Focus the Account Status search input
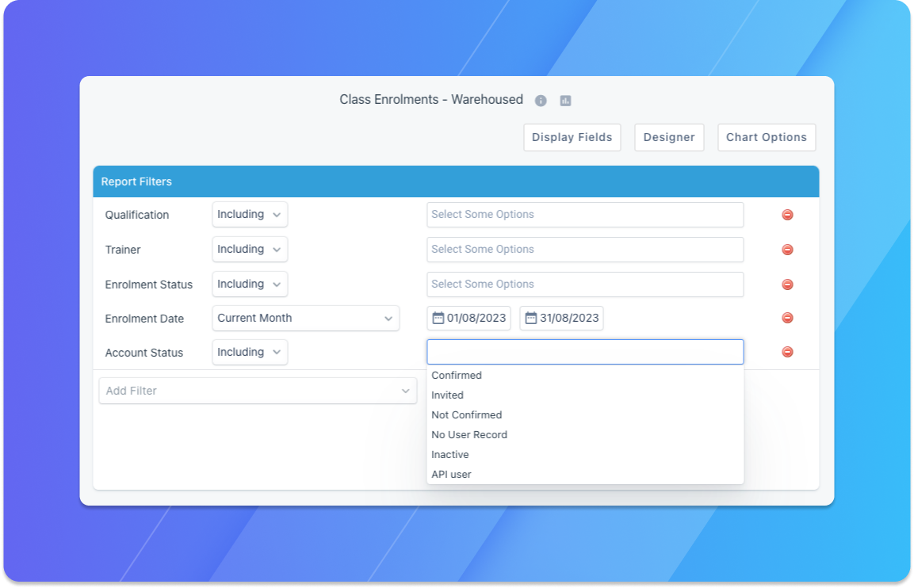Screen dimensions: 914x588 click(585, 352)
